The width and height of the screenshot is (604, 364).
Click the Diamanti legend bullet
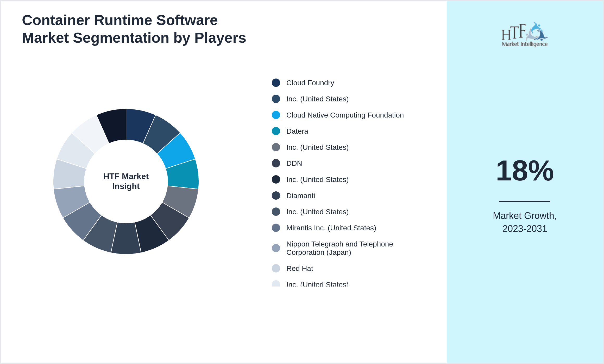(276, 196)
